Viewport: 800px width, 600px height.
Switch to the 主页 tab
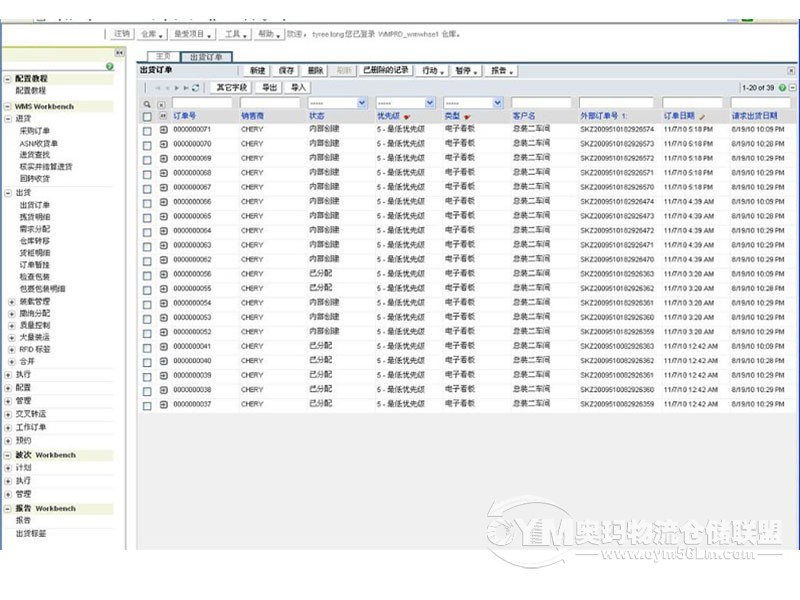pyautogui.click(x=163, y=57)
